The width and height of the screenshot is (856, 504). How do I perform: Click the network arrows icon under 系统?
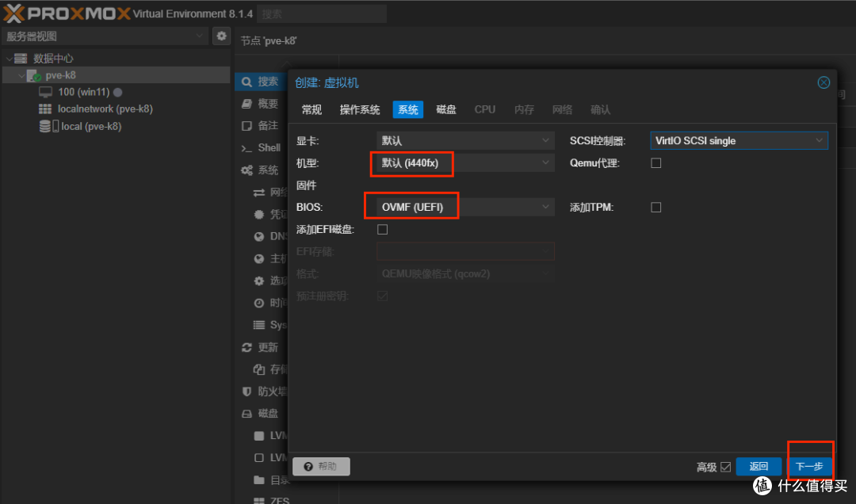point(258,193)
